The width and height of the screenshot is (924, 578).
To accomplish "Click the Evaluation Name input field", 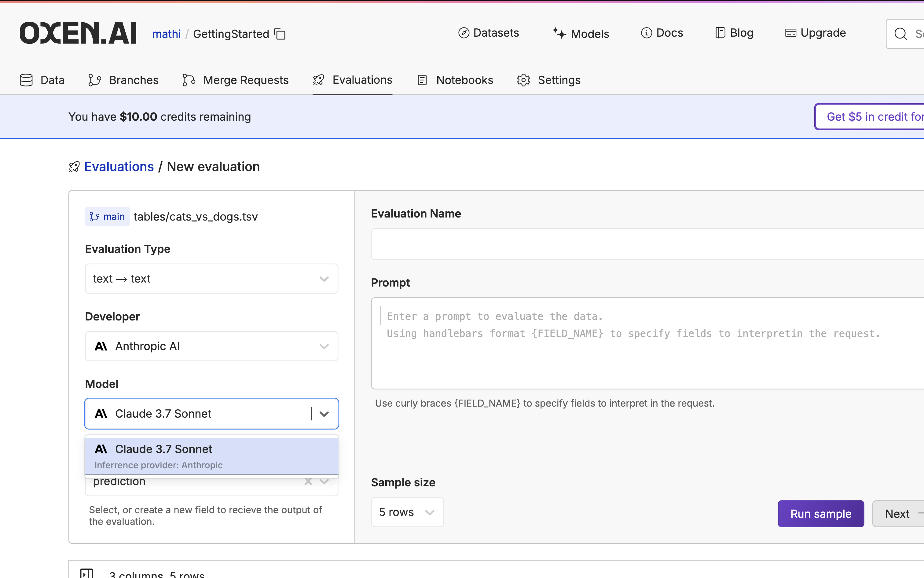I will click(646, 244).
